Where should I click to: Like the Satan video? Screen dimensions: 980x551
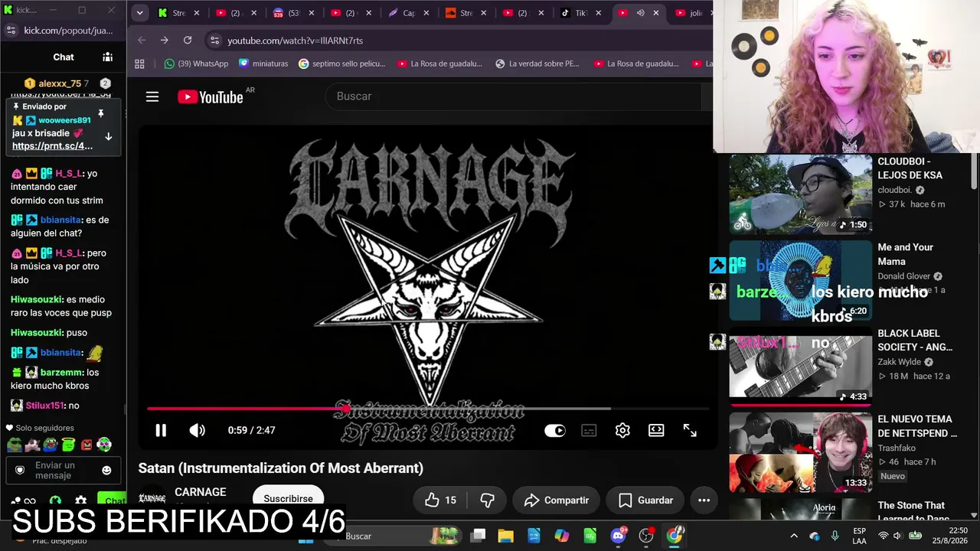point(440,500)
